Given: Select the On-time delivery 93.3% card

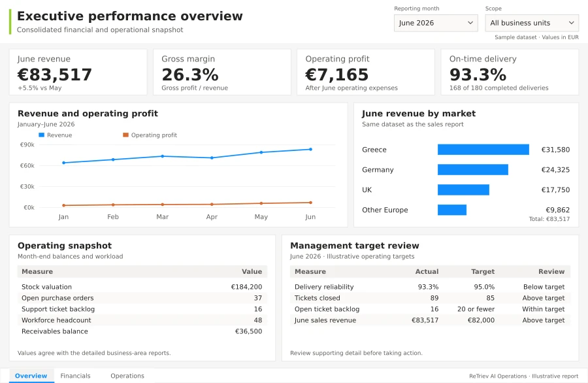Looking at the screenshot, I should (x=510, y=72).
